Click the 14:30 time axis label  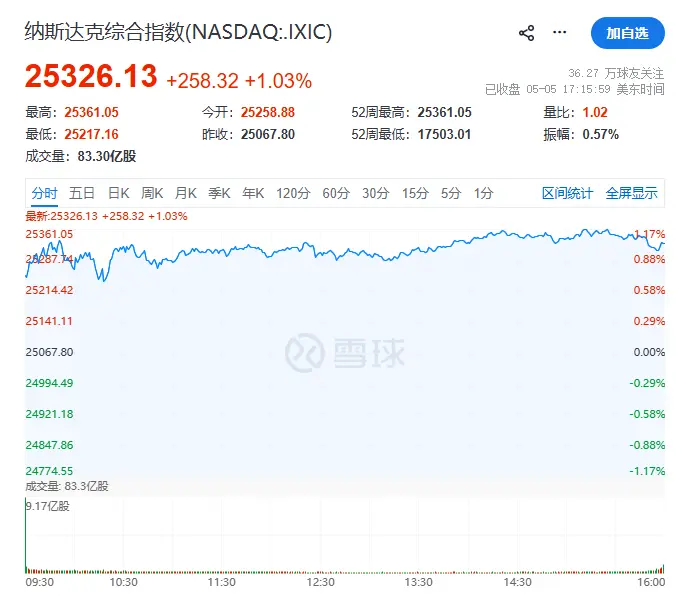click(517, 582)
